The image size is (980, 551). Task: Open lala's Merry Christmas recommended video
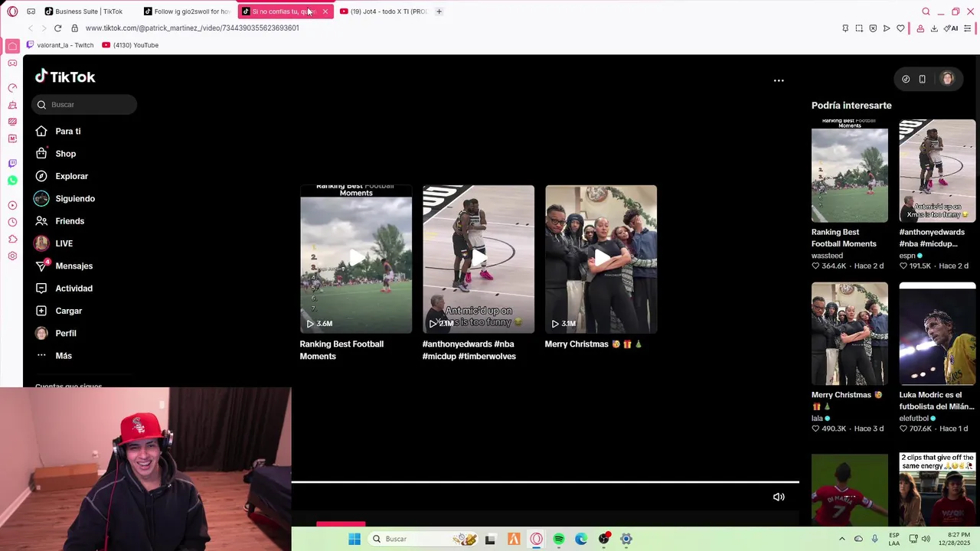pos(850,334)
